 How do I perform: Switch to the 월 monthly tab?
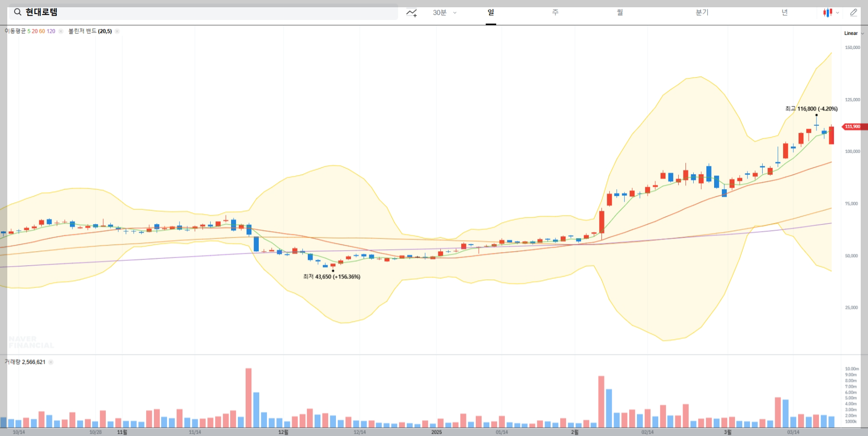point(620,13)
